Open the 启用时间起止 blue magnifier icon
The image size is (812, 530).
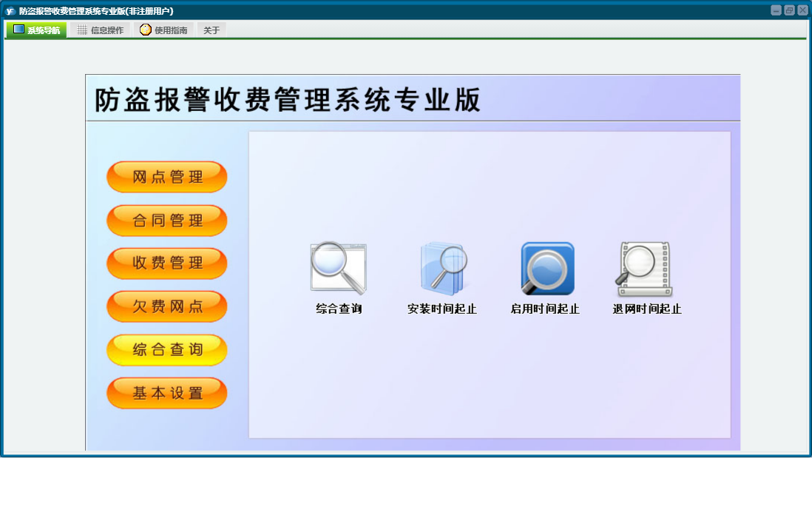547,268
